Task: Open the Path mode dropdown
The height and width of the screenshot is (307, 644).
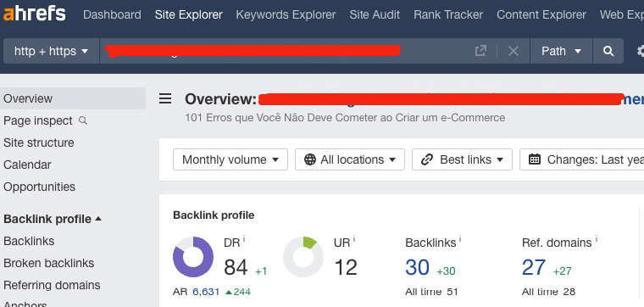Action: [561, 51]
